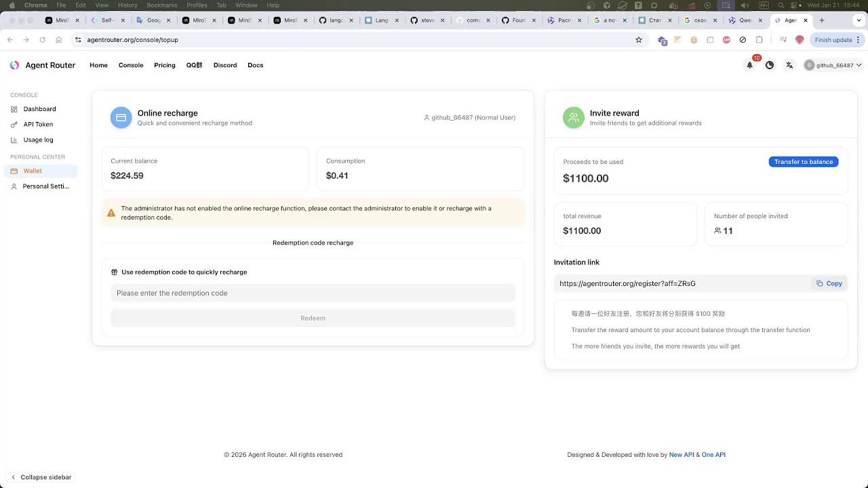Open the notifications bell icon
The height and width of the screenshot is (488, 868).
(749, 65)
